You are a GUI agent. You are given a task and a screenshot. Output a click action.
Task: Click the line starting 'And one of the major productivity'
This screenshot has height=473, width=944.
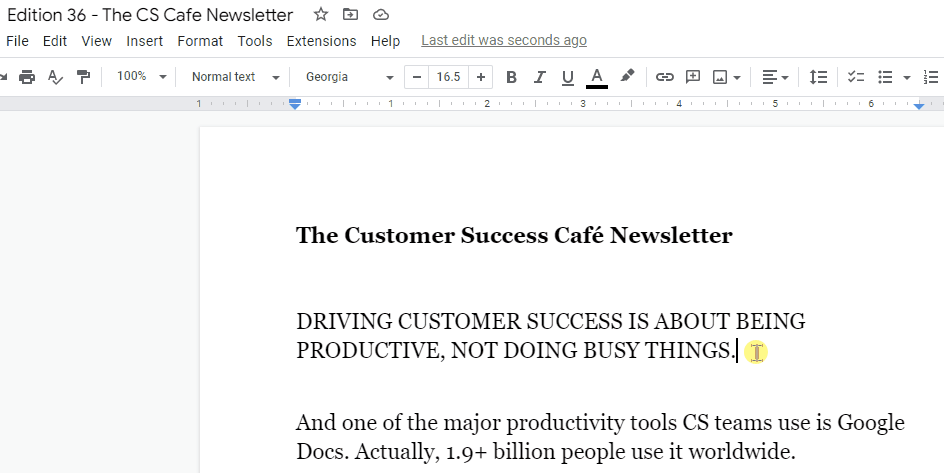point(600,423)
